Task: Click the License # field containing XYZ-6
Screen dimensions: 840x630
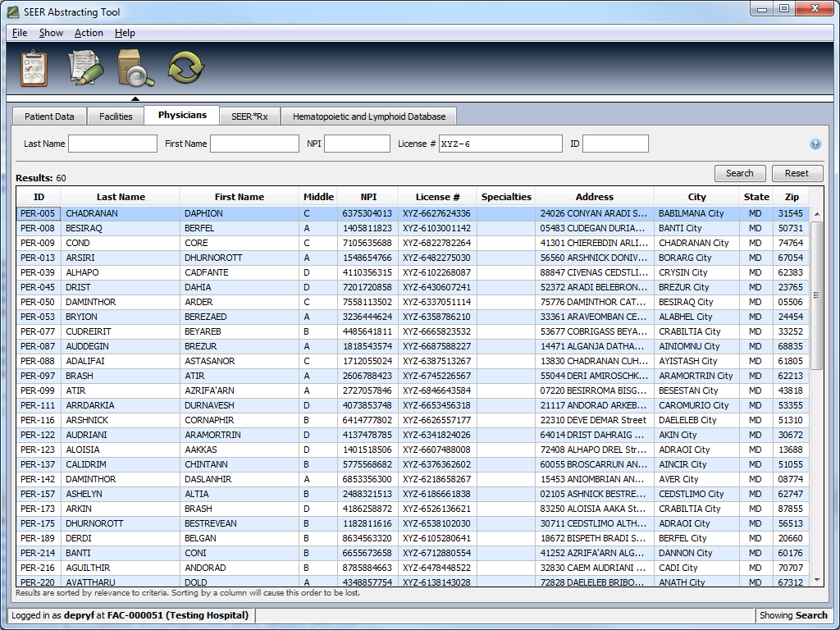Action: [x=500, y=144]
